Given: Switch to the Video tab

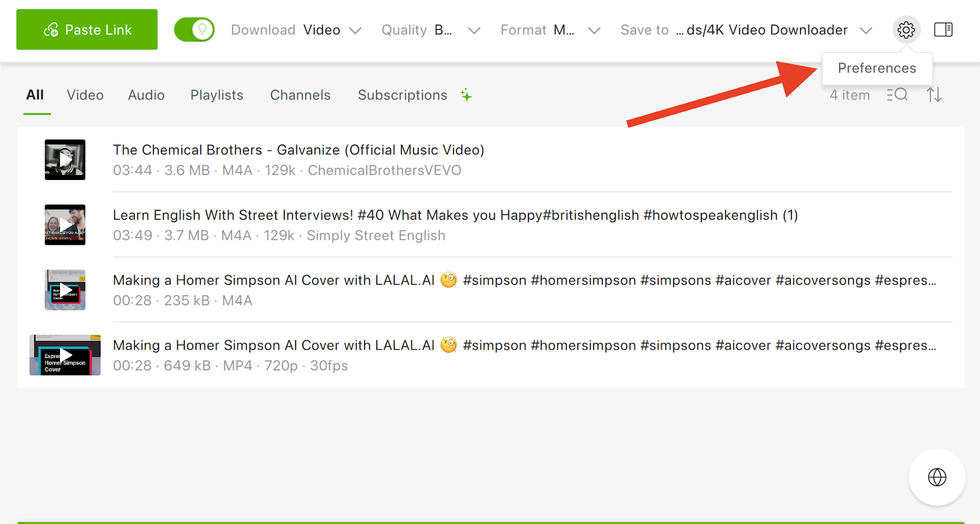Looking at the screenshot, I should click(85, 95).
